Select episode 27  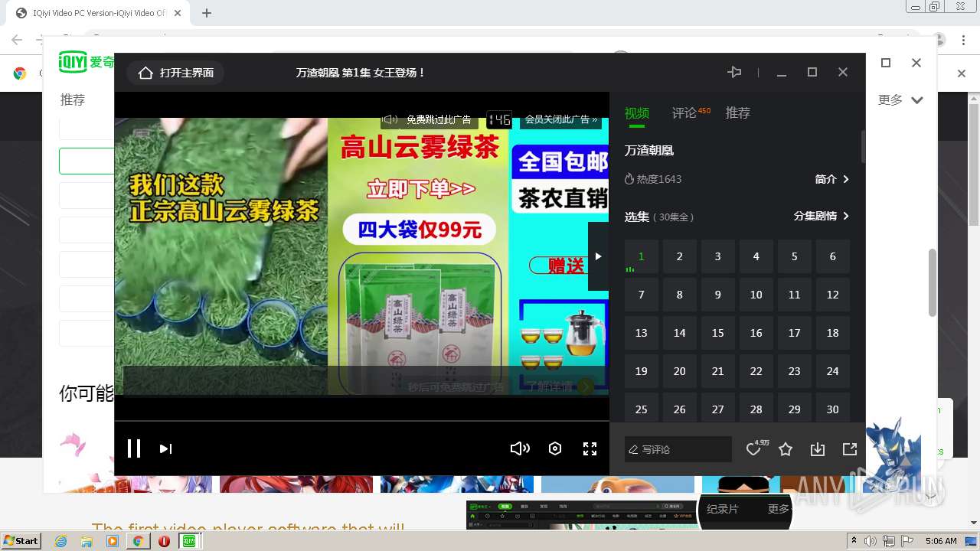point(718,408)
